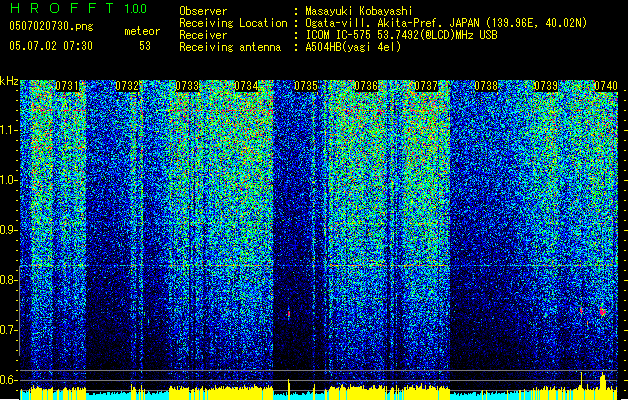Click the 0.7 frequency axis label
The height and width of the screenshot is (400, 629).
click(9, 330)
